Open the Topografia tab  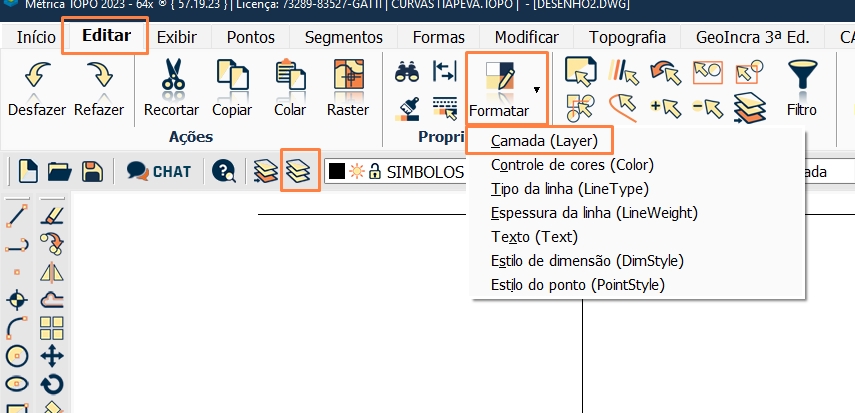627,37
